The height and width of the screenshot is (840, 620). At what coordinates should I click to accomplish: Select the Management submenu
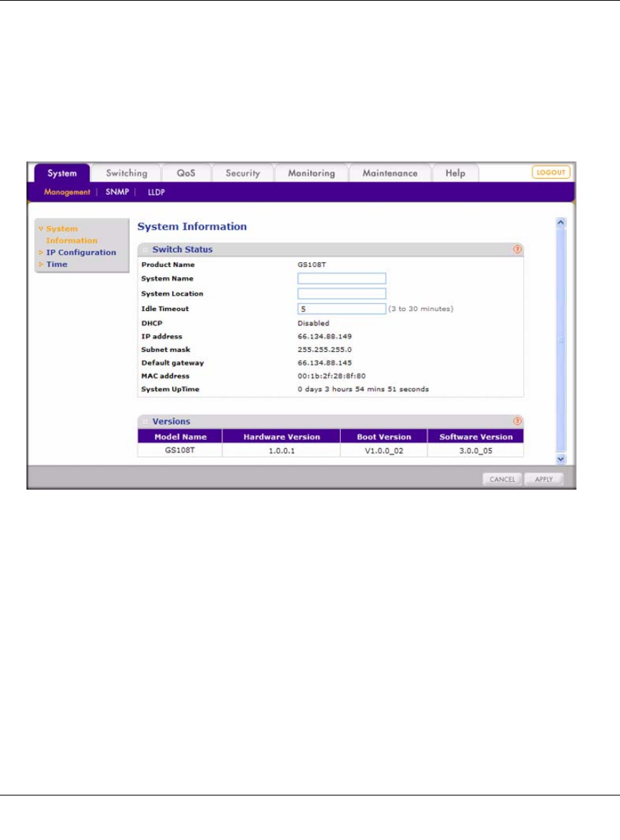coord(67,192)
